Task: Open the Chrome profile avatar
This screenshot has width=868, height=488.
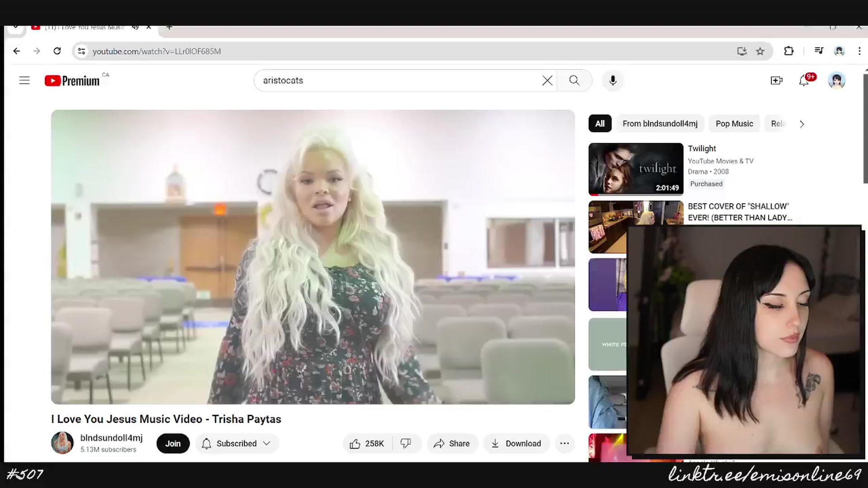Action: 839,51
